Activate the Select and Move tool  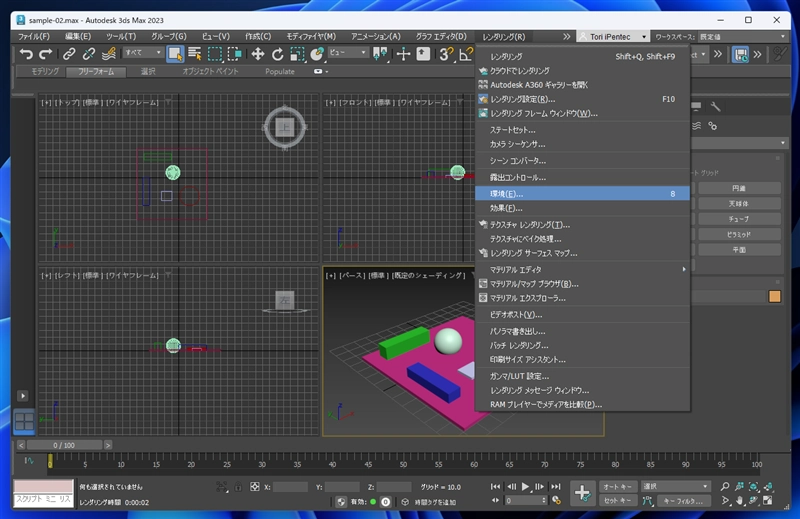tap(258, 54)
